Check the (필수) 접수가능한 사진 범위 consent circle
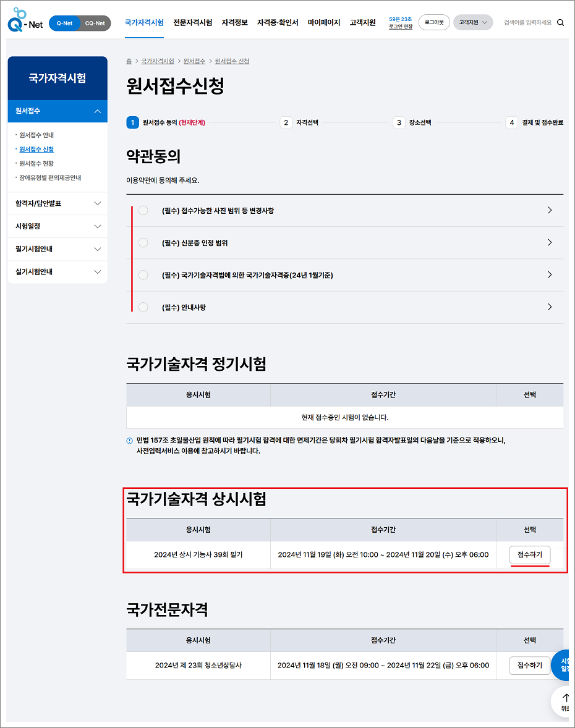This screenshot has height=728, width=575. pos(143,210)
